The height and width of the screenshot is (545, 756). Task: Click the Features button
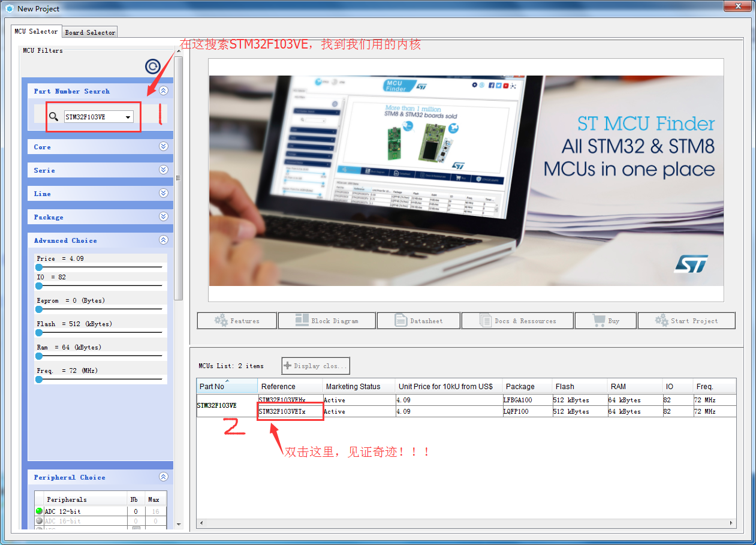pyautogui.click(x=237, y=321)
